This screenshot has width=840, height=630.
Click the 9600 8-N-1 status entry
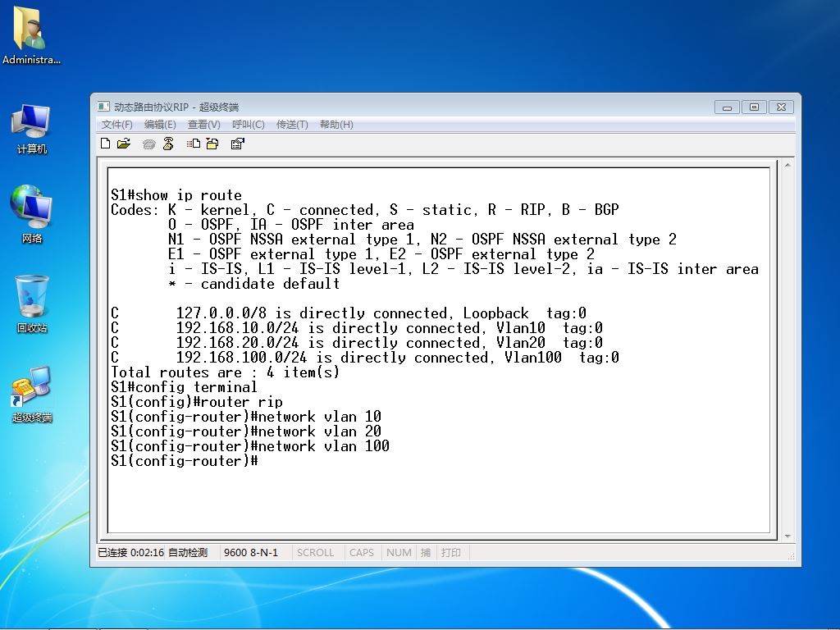click(x=251, y=552)
